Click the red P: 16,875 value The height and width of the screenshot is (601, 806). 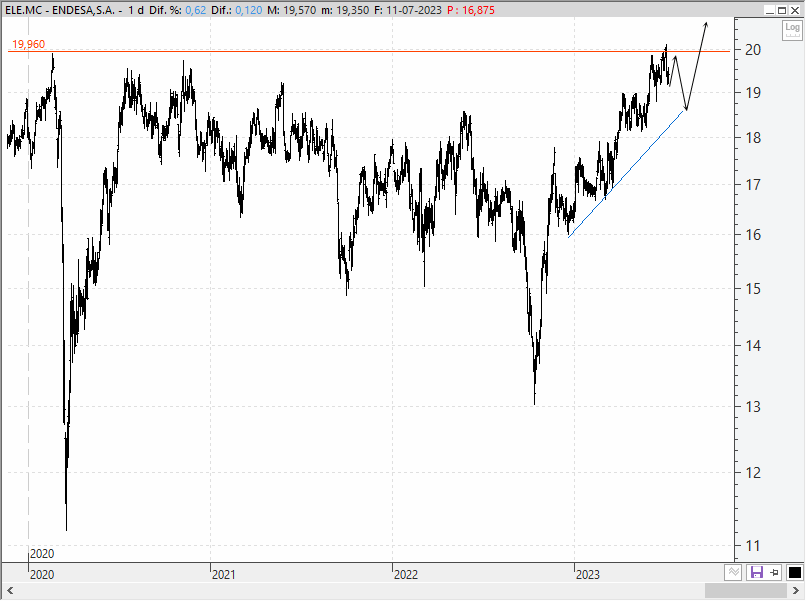point(471,10)
